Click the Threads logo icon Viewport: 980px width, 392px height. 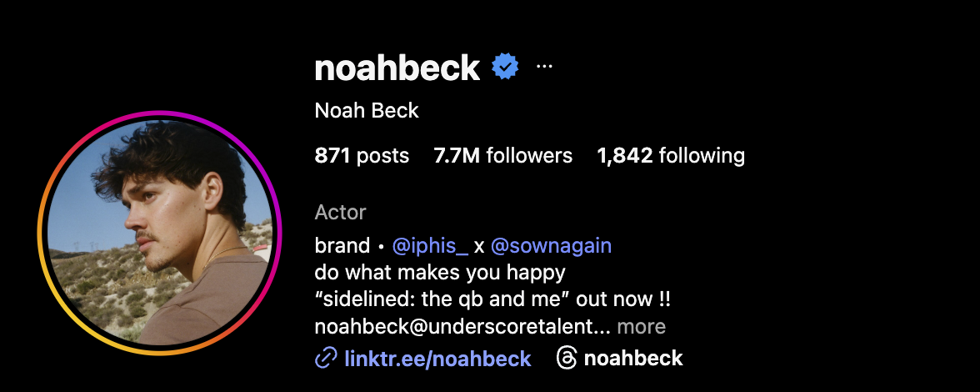point(566,359)
